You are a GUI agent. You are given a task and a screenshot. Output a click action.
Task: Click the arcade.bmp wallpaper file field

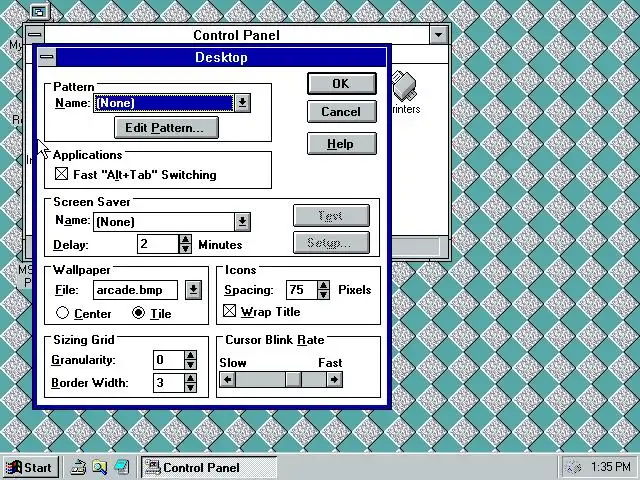pos(136,290)
